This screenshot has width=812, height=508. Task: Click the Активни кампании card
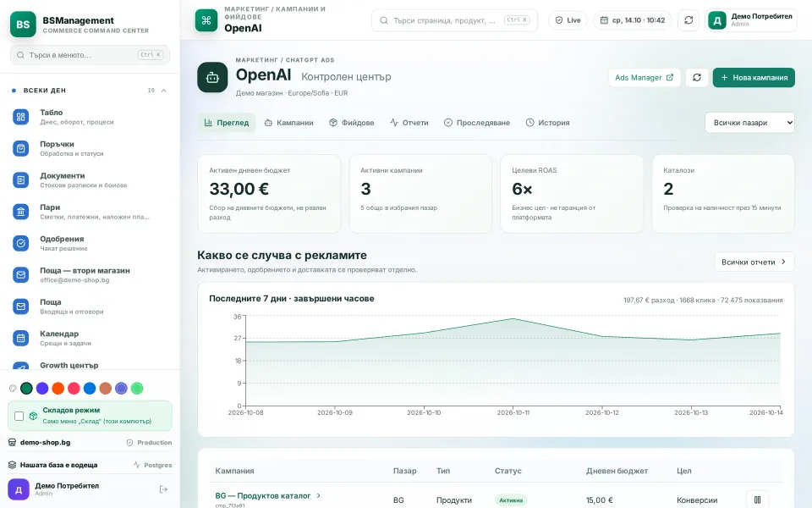pyautogui.click(x=420, y=194)
